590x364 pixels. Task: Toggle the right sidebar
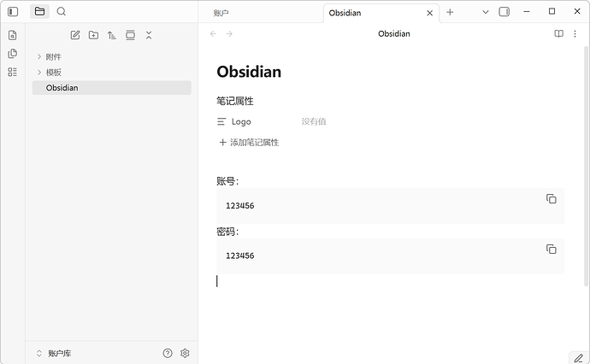coord(504,12)
